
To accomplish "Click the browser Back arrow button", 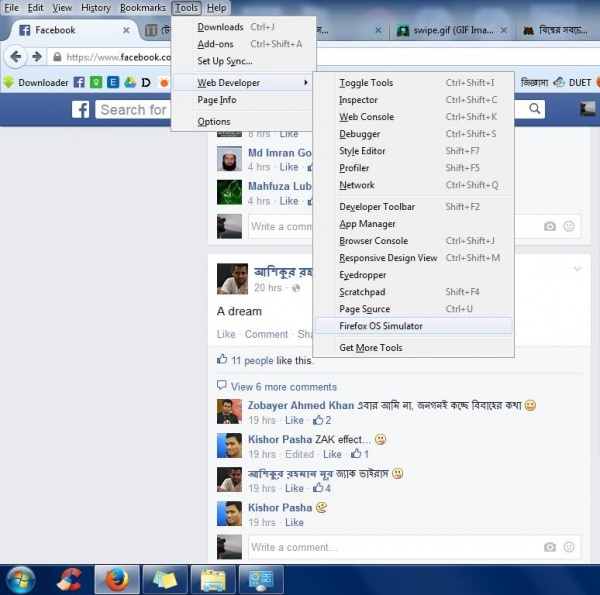I will 16,57.
